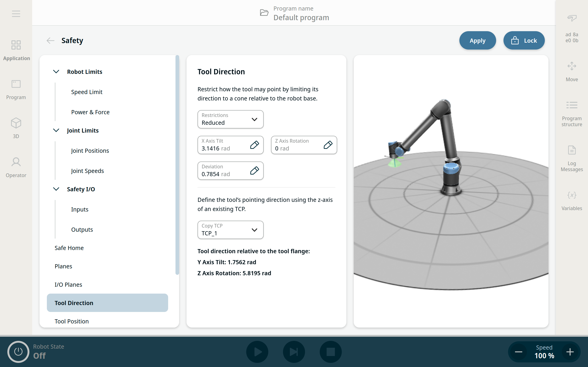Screen dimensions: 588x367
Task: Collapse the Safety I/O section
Action: point(56,189)
